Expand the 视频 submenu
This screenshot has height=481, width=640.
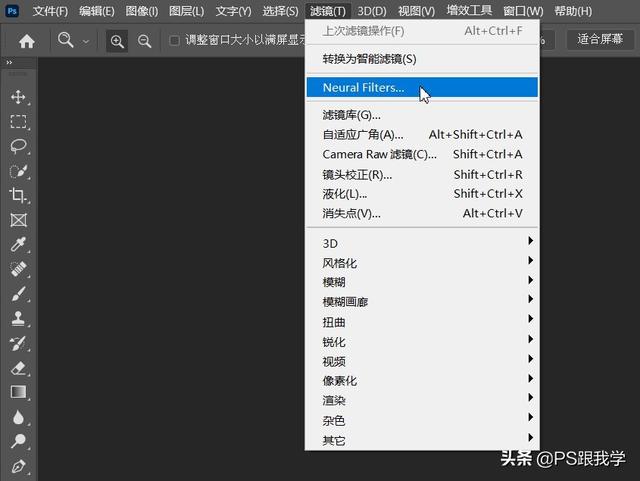coord(422,361)
